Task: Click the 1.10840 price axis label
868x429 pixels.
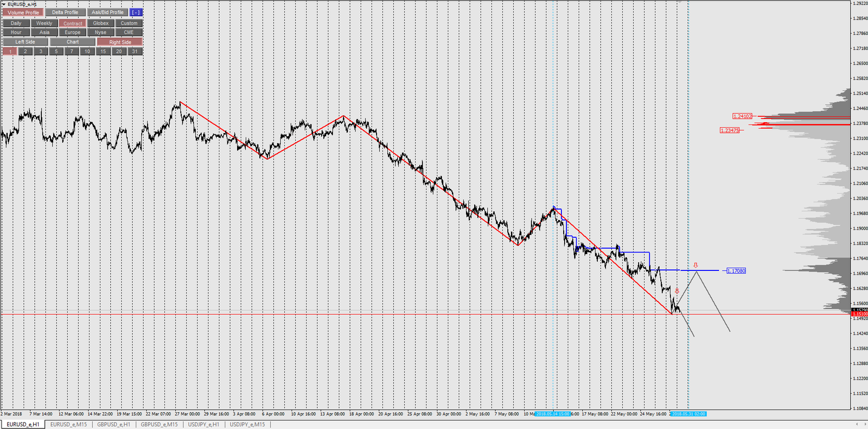Action: click(860, 408)
